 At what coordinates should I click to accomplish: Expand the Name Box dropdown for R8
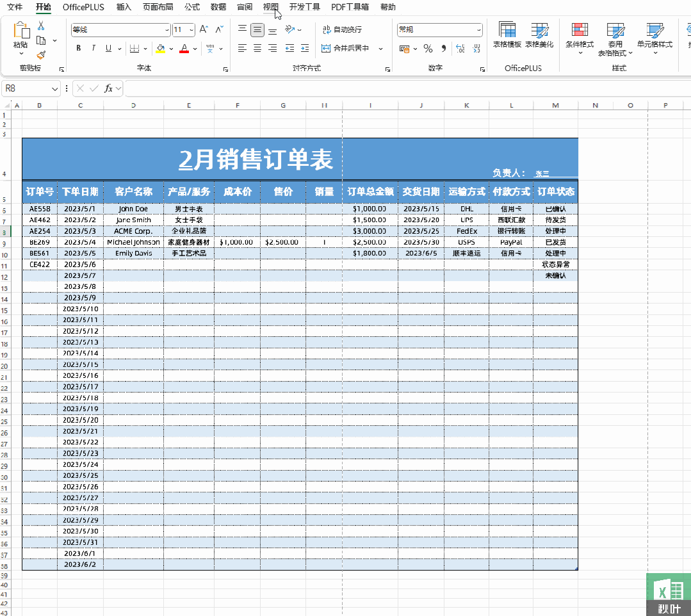tap(54, 88)
